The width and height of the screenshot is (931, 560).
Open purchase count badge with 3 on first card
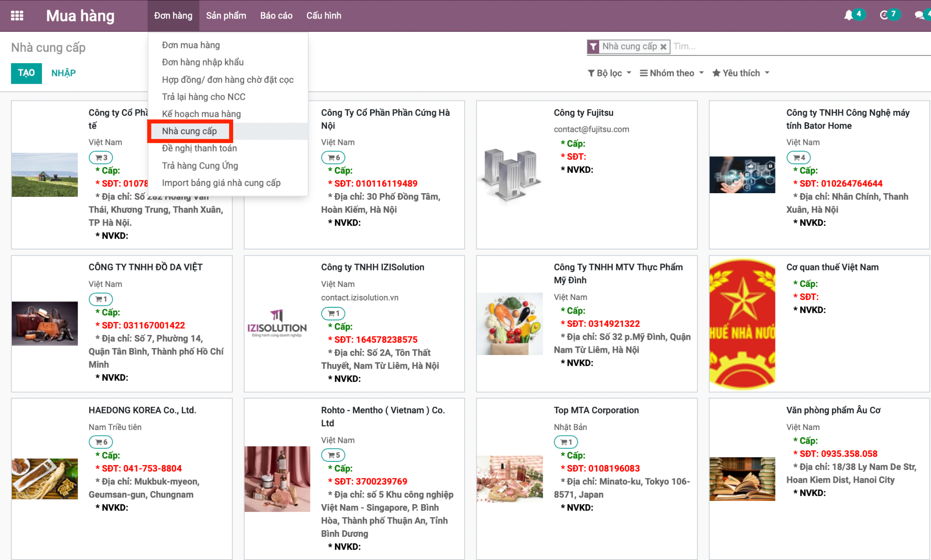pyautogui.click(x=101, y=157)
